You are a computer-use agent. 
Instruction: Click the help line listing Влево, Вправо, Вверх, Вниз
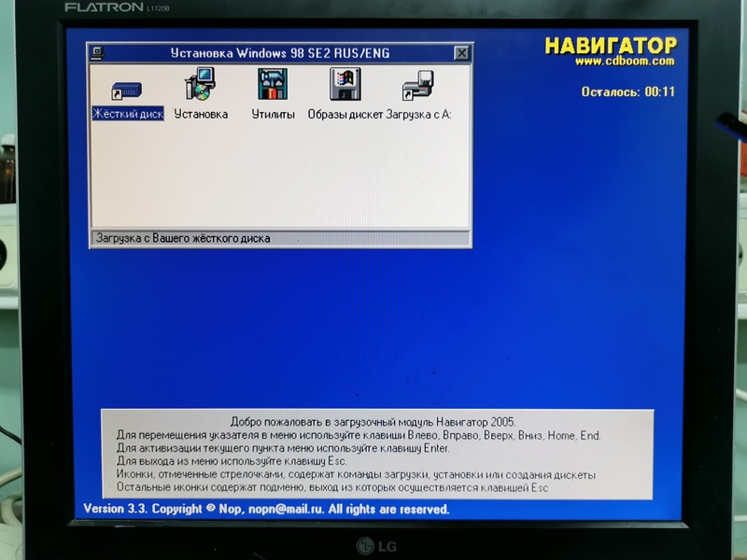click(x=359, y=435)
